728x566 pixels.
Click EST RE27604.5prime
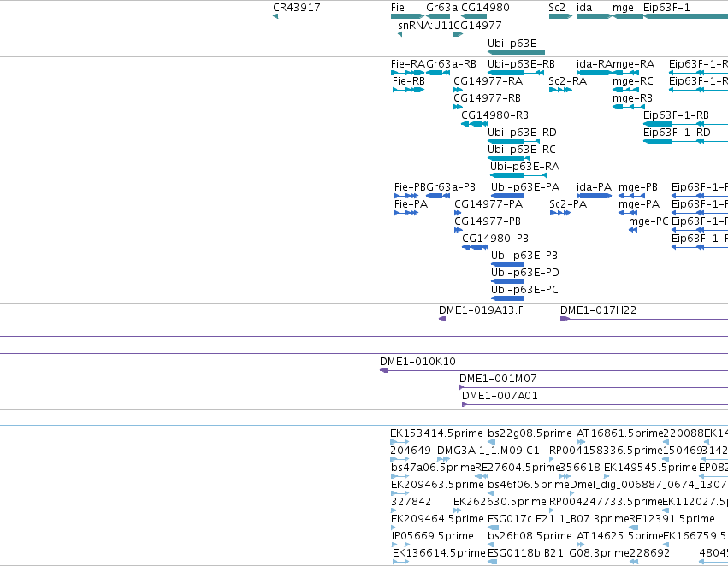518,468
